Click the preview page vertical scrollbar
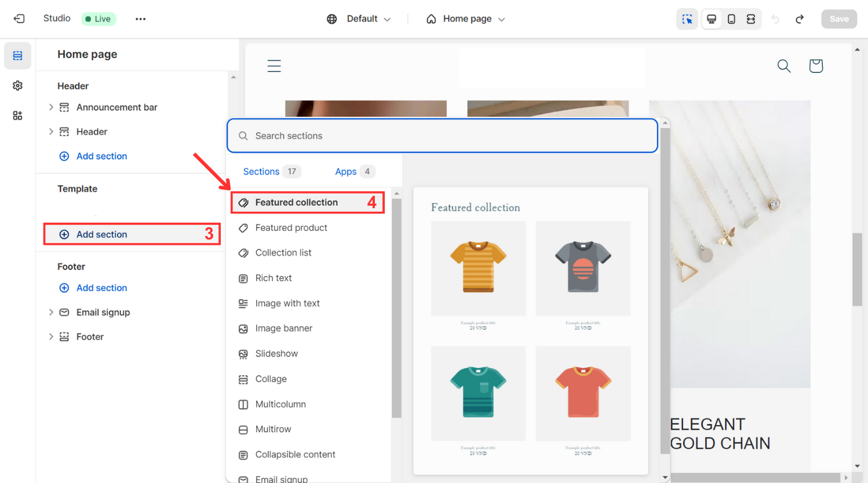The image size is (868, 483). (857, 269)
